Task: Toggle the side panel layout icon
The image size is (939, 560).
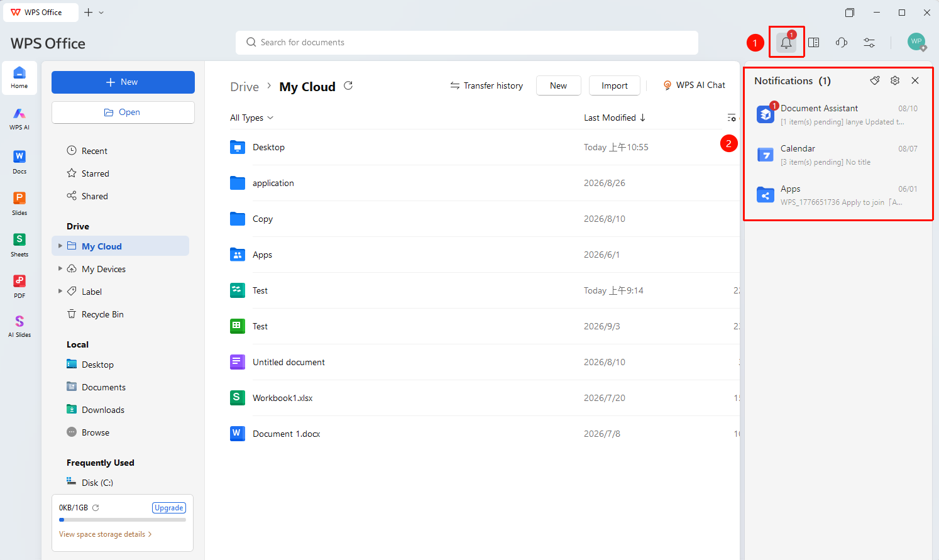Action: [814, 42]
